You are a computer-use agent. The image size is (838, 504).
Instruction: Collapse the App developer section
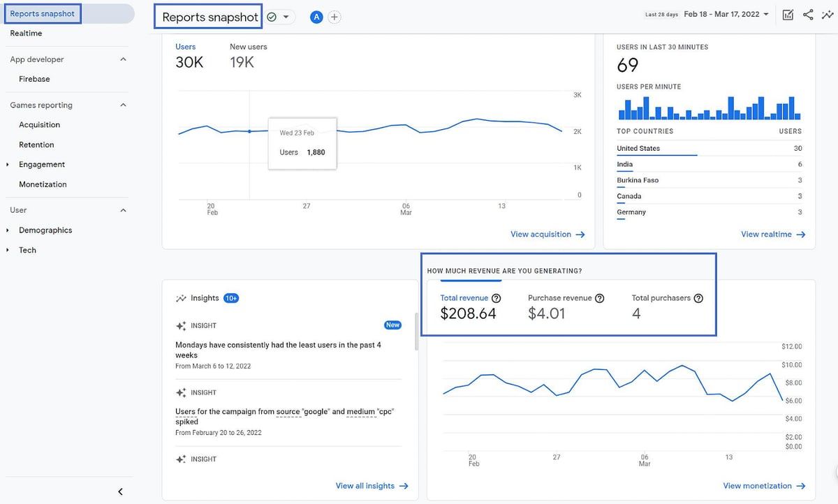[124, 59]
